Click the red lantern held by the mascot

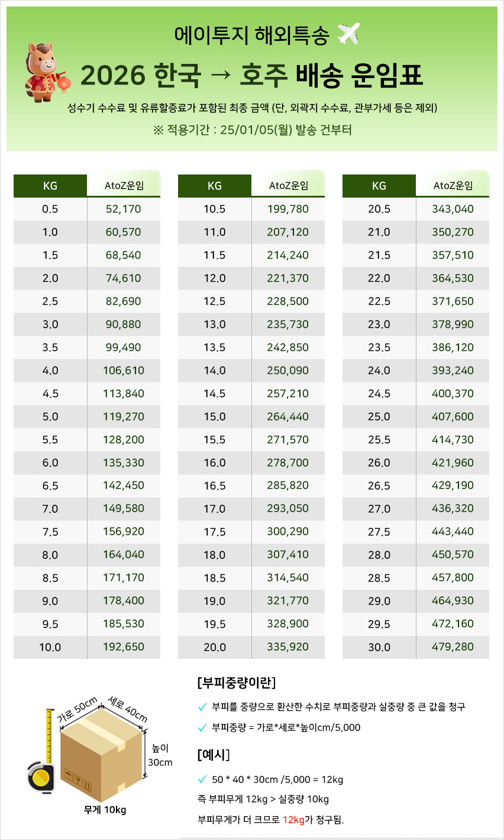[x=63, y=83]
